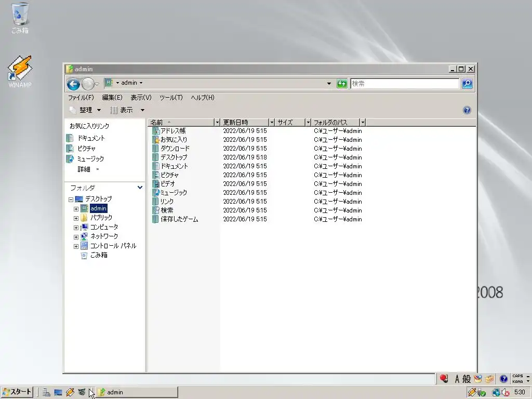Launch Winamp from the quick launch bar

pyautogui.click(x=70, y=392)
